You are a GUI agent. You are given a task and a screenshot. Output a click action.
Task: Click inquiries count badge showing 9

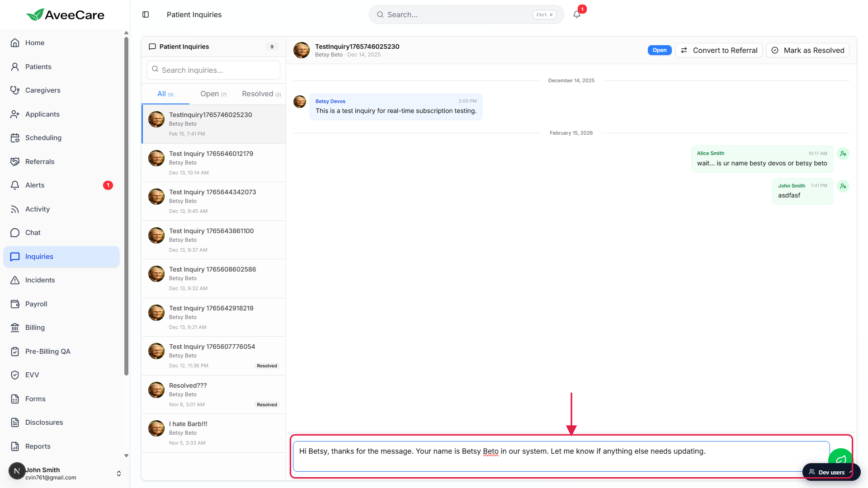tap(272, 47)
